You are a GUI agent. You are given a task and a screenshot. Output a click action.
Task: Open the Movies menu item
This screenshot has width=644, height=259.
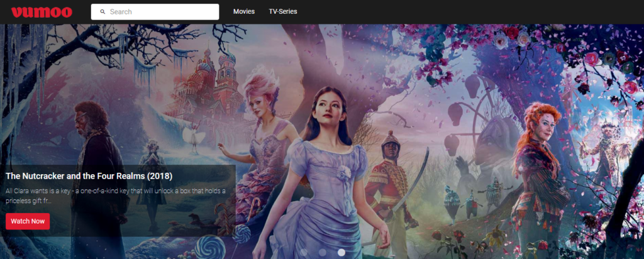click(x=244, y=11)
